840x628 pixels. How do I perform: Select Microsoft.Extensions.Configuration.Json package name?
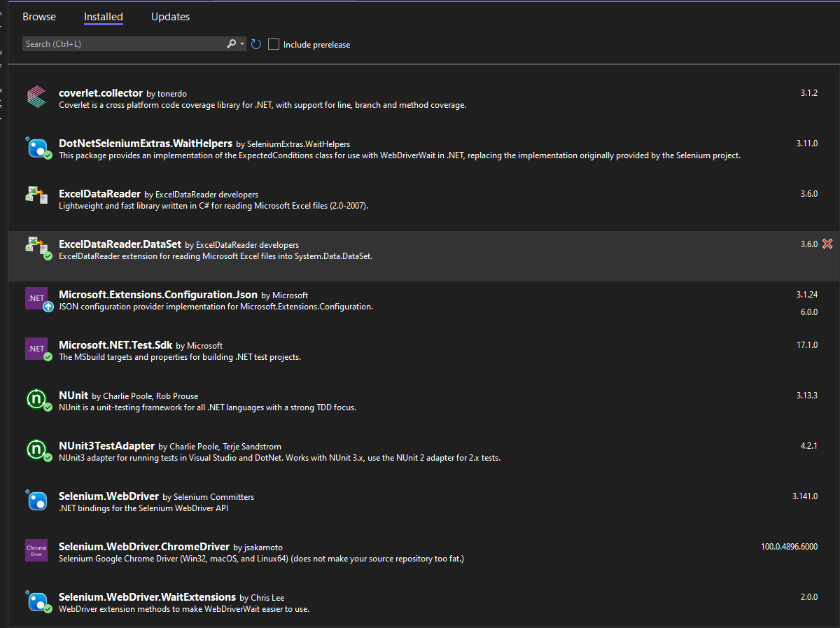pos(158,294)
